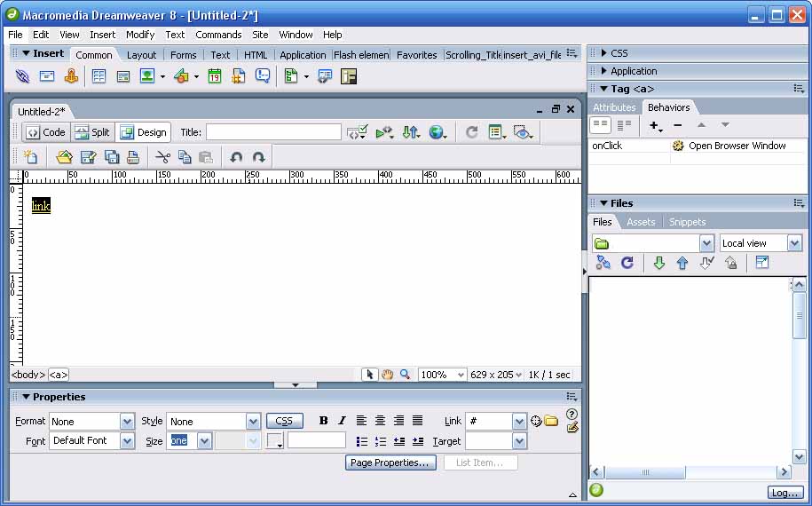
Task: Open the Format dropdown
Action: (127, 422)
